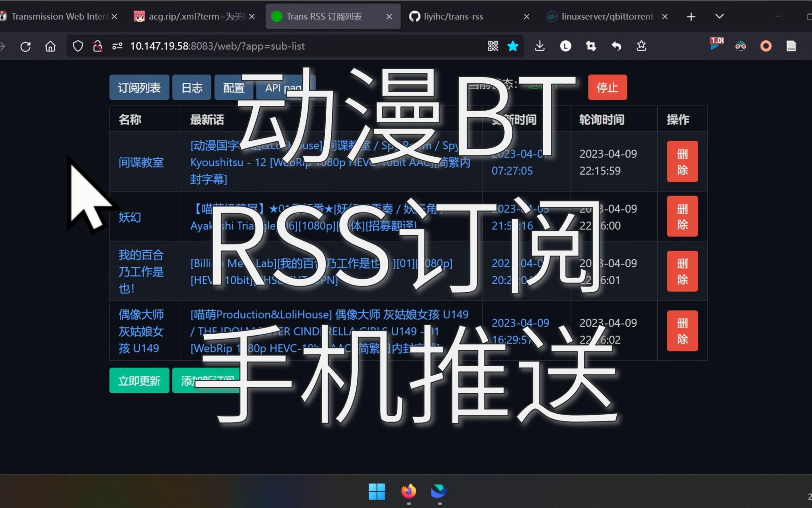The height and width of the screenshot is (508, 812).
Task: Reload the page with the refresh icon
Action: 26,46
